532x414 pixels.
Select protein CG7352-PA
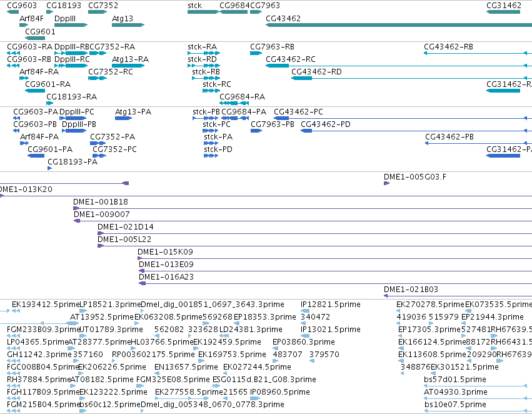(x=98, y=143)
